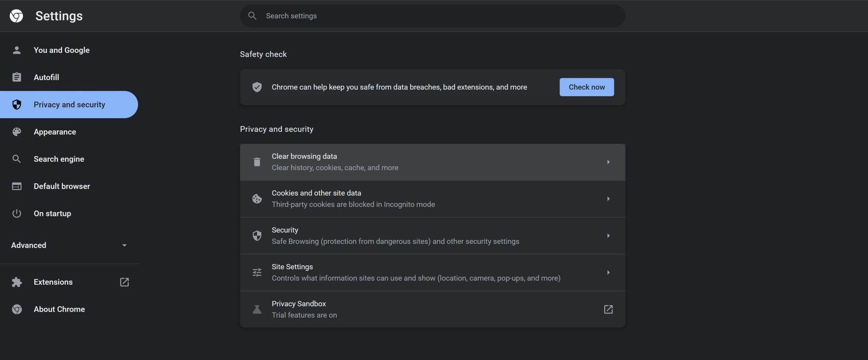This screenshot has width=868, height=360.
Task: Open Extensions external link icon
Action: [x=124, y=282]
